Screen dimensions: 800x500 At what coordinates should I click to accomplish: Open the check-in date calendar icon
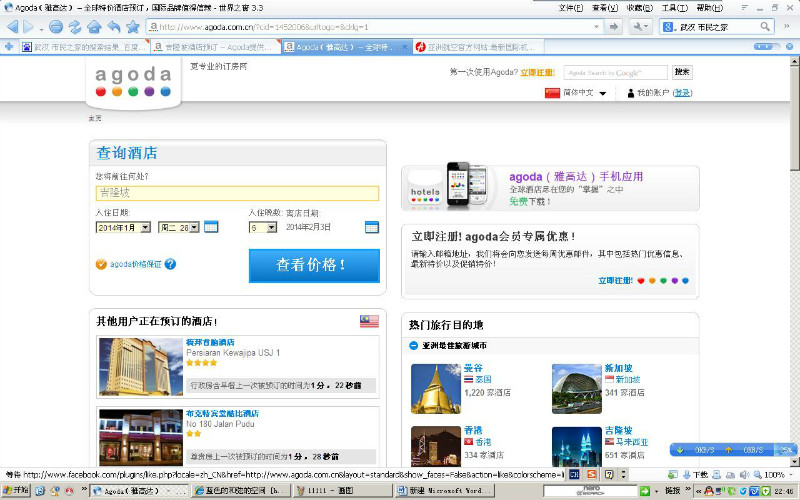(211, 227)
